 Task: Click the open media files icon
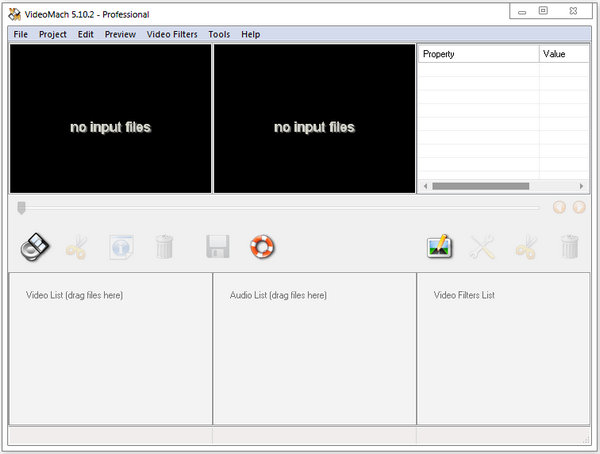click(34, 246)
